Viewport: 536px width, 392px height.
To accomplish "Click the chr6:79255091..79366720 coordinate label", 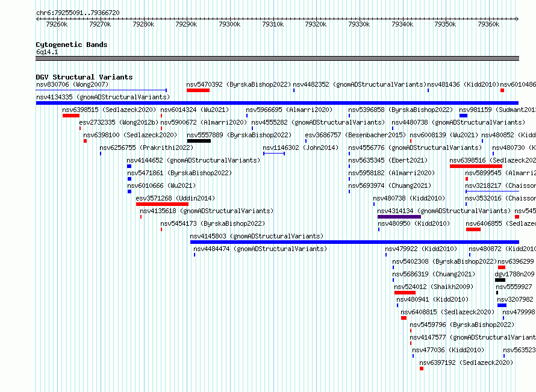I will point(78,13).
